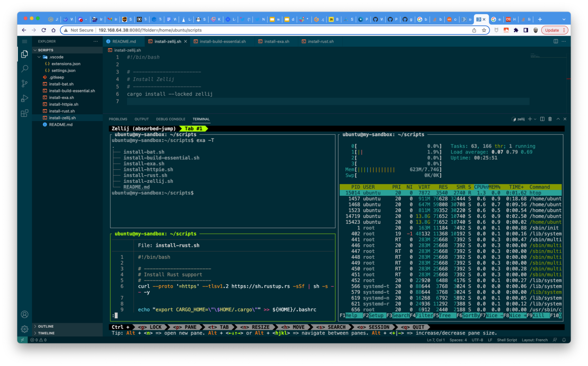Reload the browser page
The height and width of the screenshot is (366, 588).
(x=44, y=30)
